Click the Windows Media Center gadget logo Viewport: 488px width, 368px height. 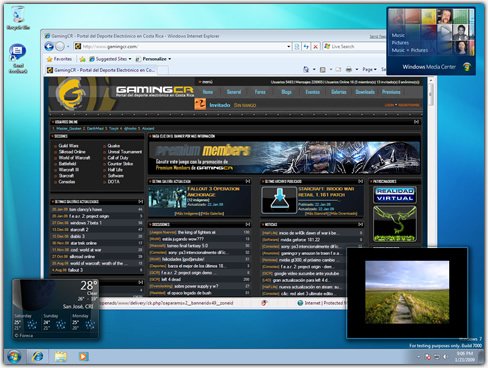pos(467,67)
